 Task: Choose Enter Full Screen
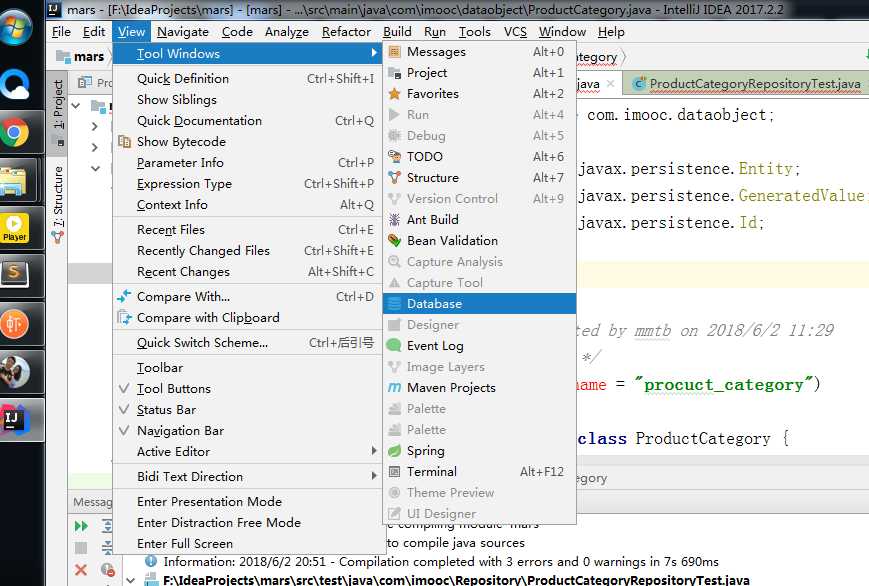tap(247, 544)
